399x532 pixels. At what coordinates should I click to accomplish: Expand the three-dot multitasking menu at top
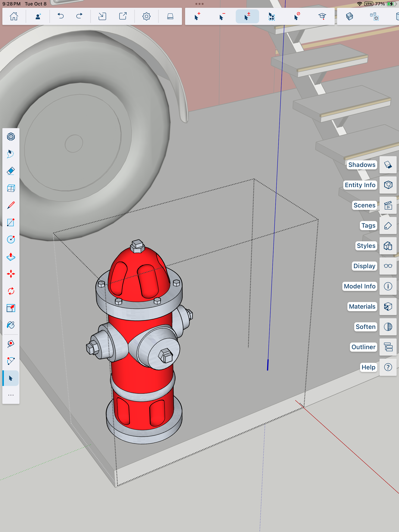(x=199, y=4)
